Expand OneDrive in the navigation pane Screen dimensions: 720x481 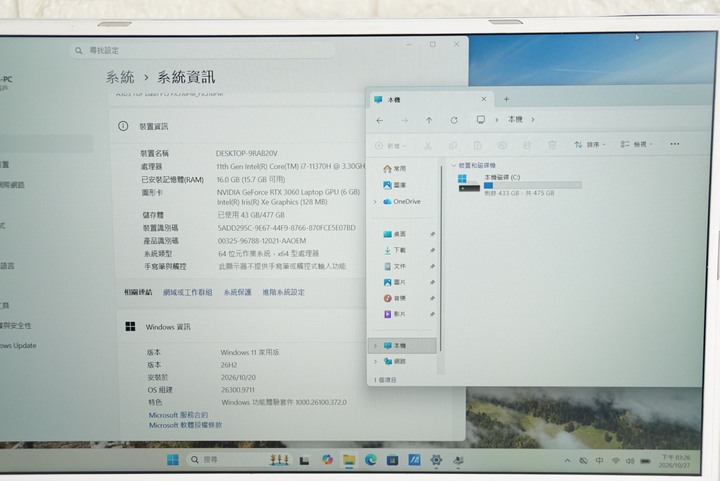[x=375, y=202]
